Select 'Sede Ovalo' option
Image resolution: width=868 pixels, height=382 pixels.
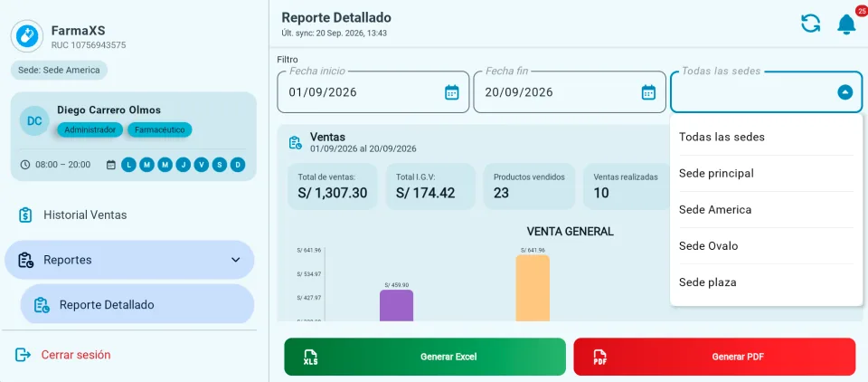point(766,245)
